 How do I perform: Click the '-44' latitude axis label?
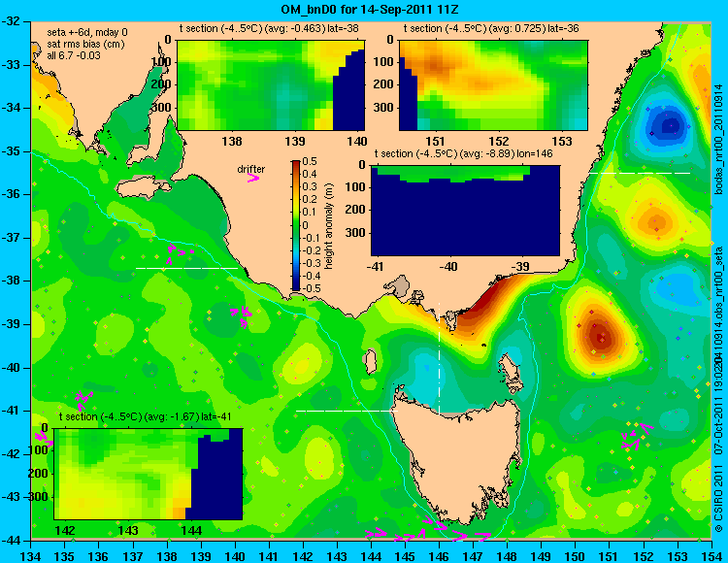pyautogui.click(x=12, y=540)
